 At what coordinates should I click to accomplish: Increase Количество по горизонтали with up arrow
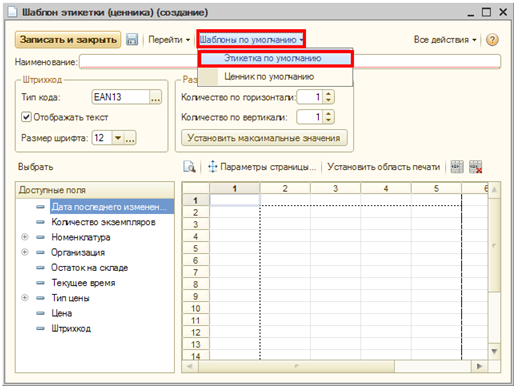tap(329, 94)
